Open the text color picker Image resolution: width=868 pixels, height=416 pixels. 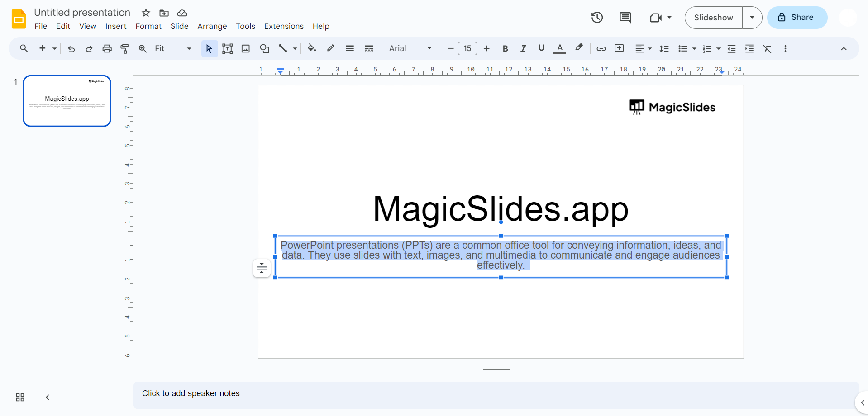(560, 49)
